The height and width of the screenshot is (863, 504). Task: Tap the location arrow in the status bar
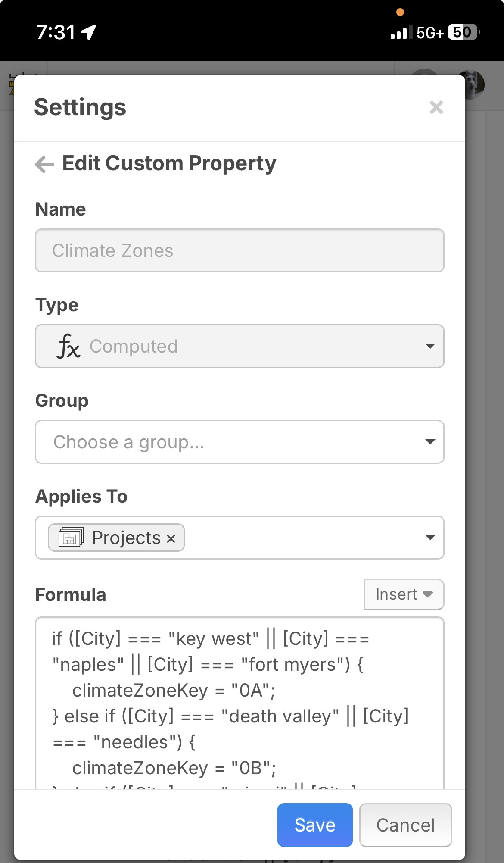[89, 32]
